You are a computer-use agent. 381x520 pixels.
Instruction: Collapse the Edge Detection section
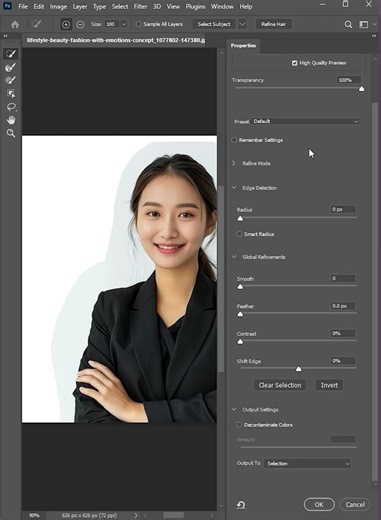coord(234,188)
